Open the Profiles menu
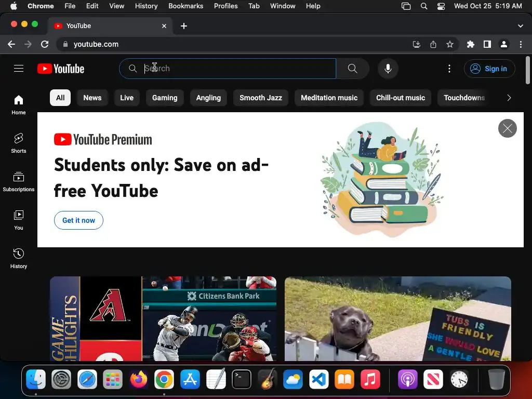This screenshot has height=399, width=532. 225,6
